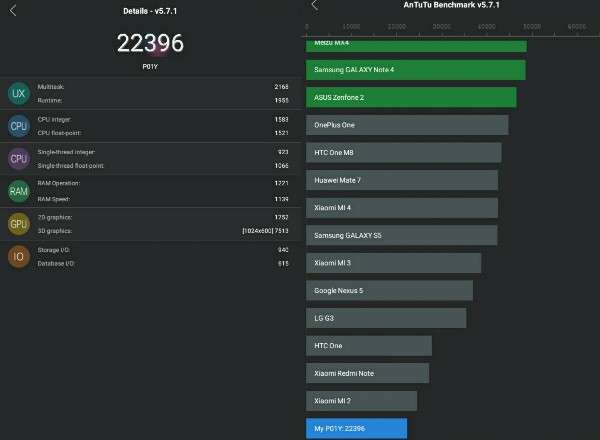Viewport: 600px width, 440px height.
Task: Tap the LG G3 bar
Action: point(386,318)
